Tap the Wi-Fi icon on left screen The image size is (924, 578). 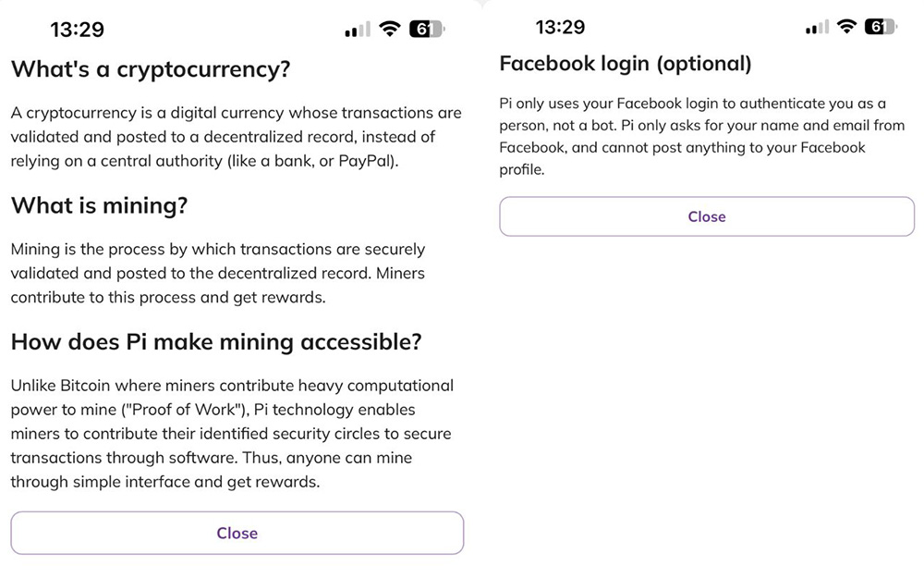point(390,29)
